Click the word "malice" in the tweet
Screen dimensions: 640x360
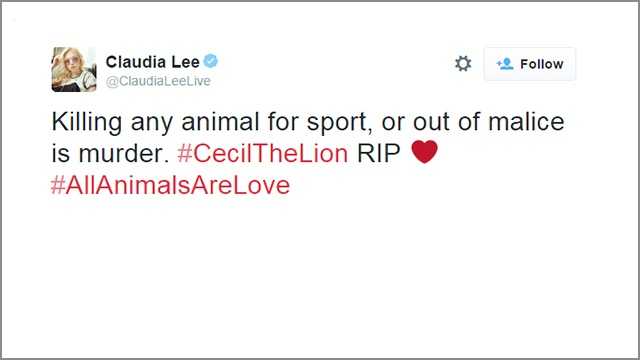click(526, 122)
